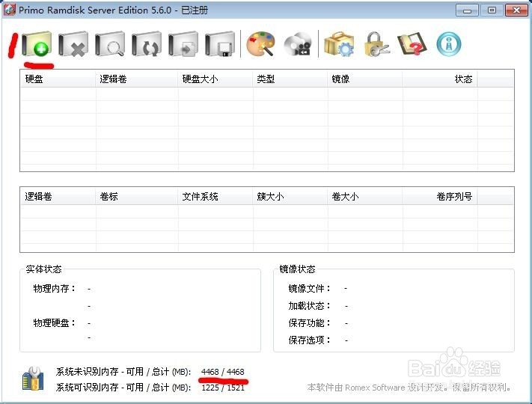The height and width of the screenshot is (404, 532).
Task: Click the 镜像文件 label
Action: pyautogui.click(x=310, y=289)
